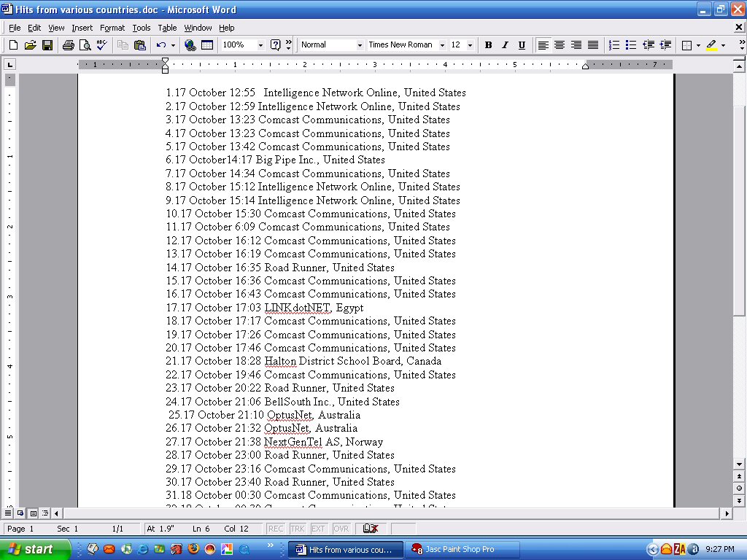This screenshot has height=560, width=747.
Task: Run the Spelling and Grammar check
Action: (x=101, y=45)
